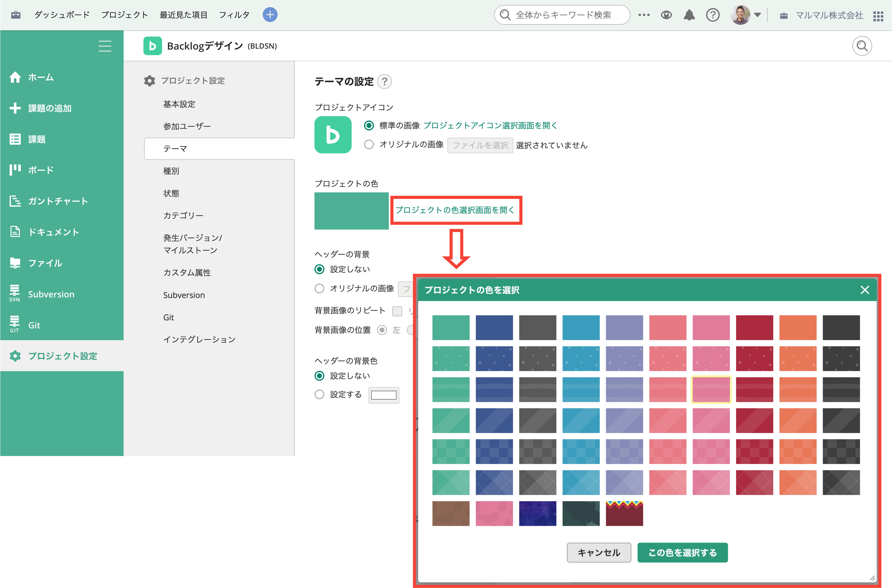The height and width of the screenshot is (588, 892).
Task: Select 設定する for header background color
Action: 319,394
